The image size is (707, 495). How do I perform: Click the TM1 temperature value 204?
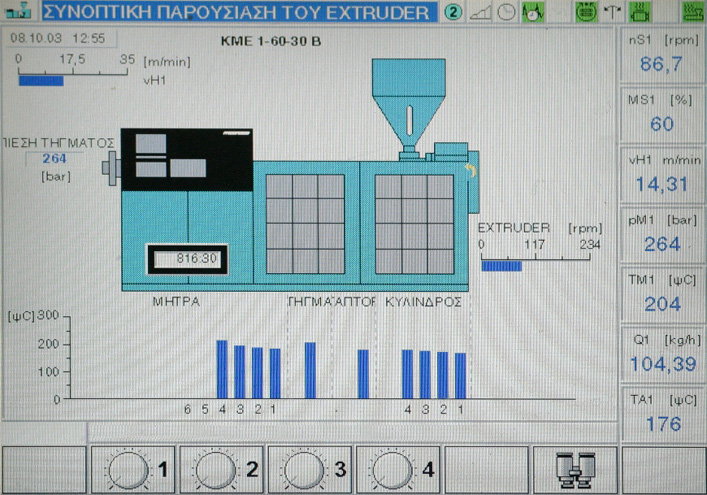pos(661,304)
